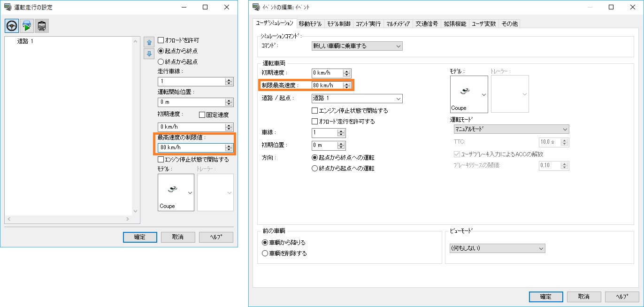Adjust 初期速度 spinner in driving settings window

[229, 127]
